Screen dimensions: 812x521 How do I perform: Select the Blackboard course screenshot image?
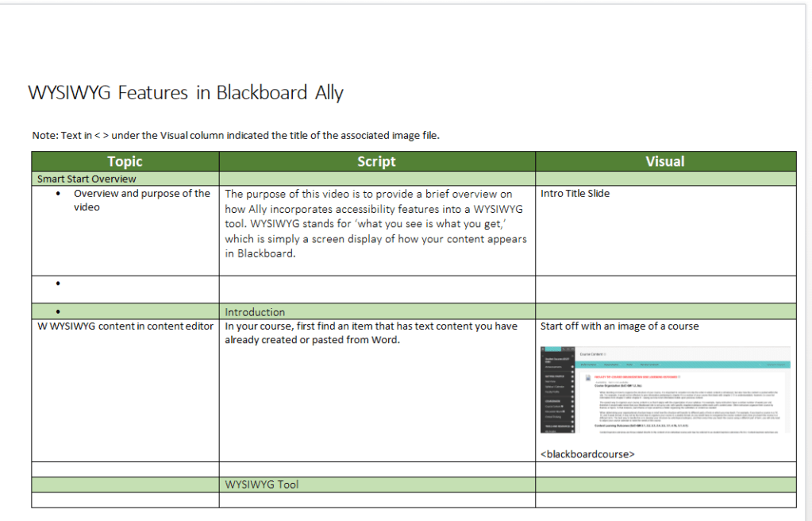click(x=665, y=390)
